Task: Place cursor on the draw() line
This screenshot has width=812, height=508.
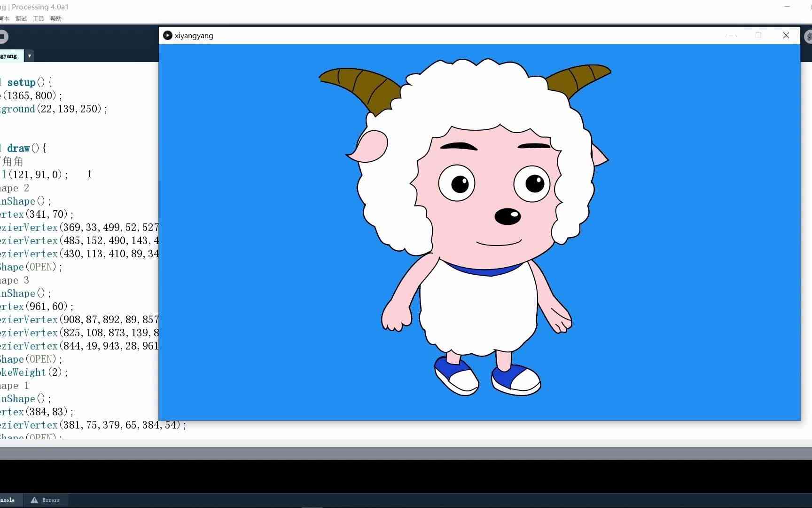Action: click(23, 148)
